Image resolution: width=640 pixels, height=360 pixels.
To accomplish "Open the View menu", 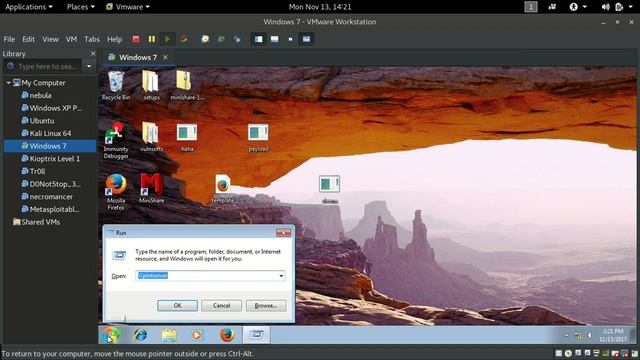I will [x=50, y=39].
